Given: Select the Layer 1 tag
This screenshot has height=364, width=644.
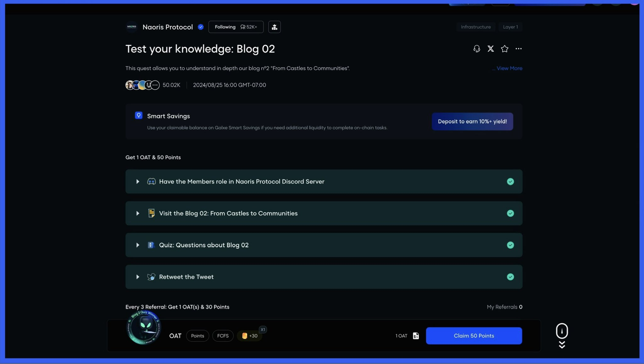Looking at the screenshot, I should [510, 27].
